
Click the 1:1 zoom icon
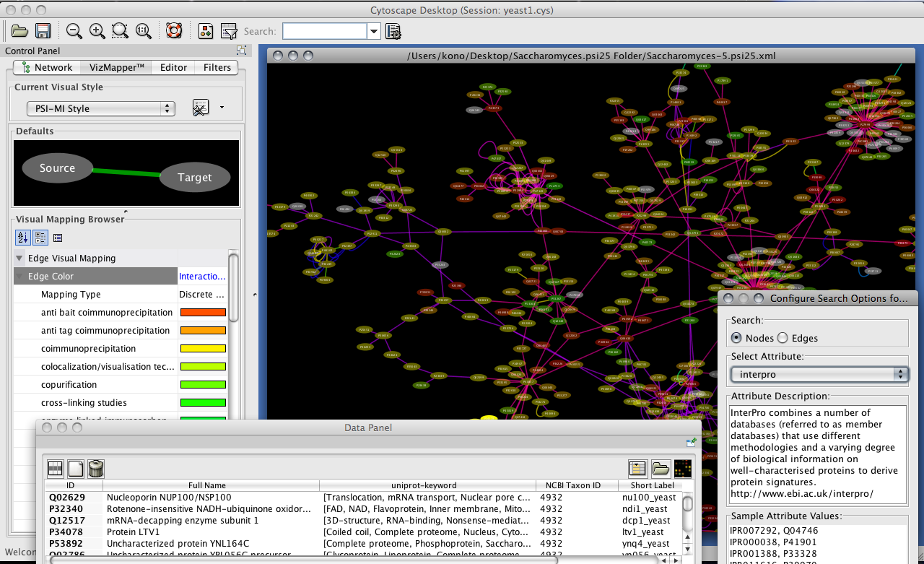144,31
